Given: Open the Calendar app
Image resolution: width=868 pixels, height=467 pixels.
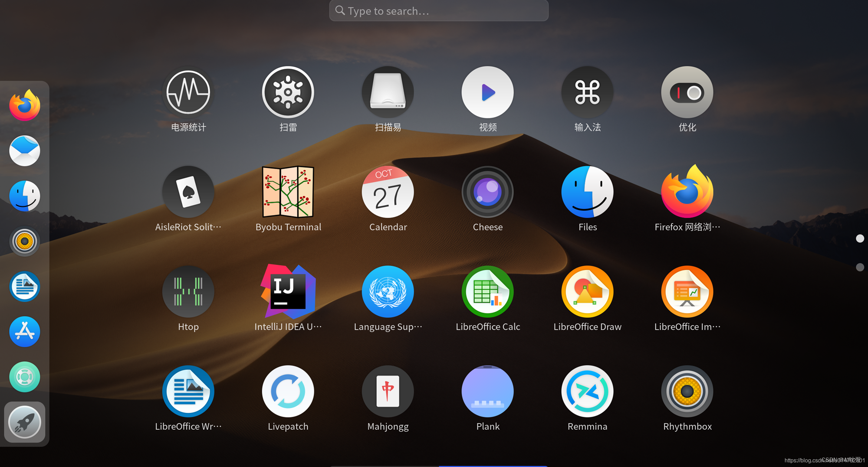Looking at the screenshot, I should [388, 192].
